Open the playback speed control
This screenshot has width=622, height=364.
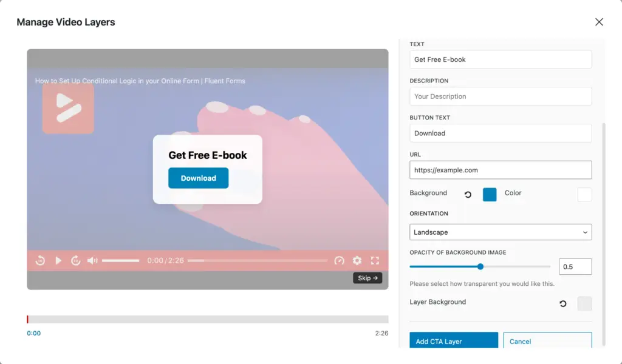pyautogui.click(x=339, y=261)
